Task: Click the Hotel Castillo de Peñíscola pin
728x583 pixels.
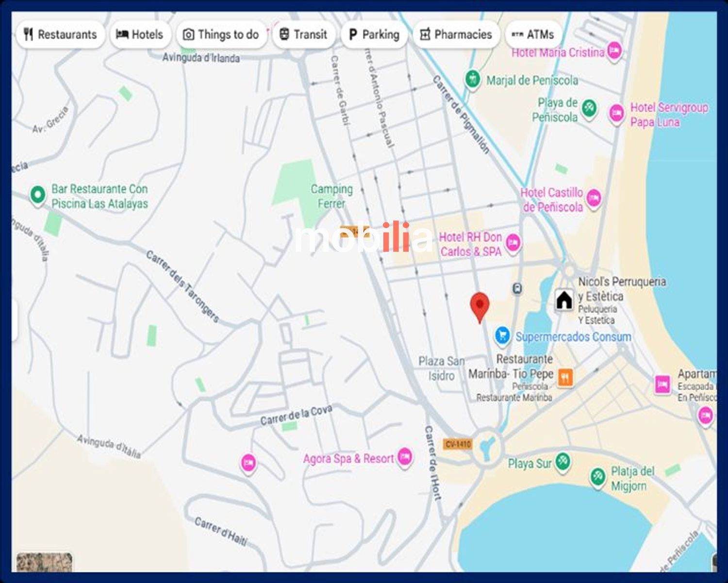Action: (x=594, y=198)
